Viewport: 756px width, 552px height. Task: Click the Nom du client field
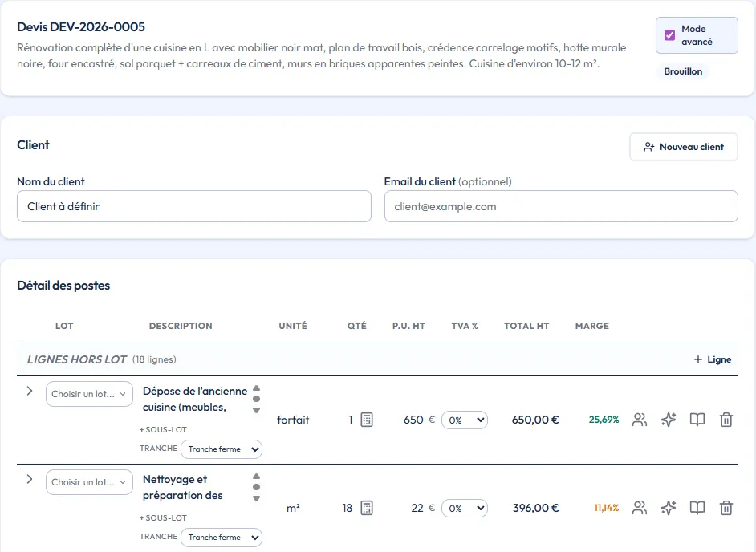point(194,206)
